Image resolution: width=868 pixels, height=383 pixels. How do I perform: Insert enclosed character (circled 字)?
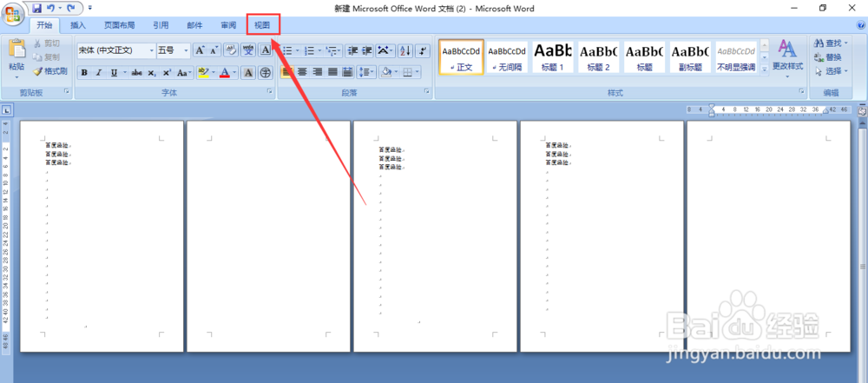pos(266,73)
